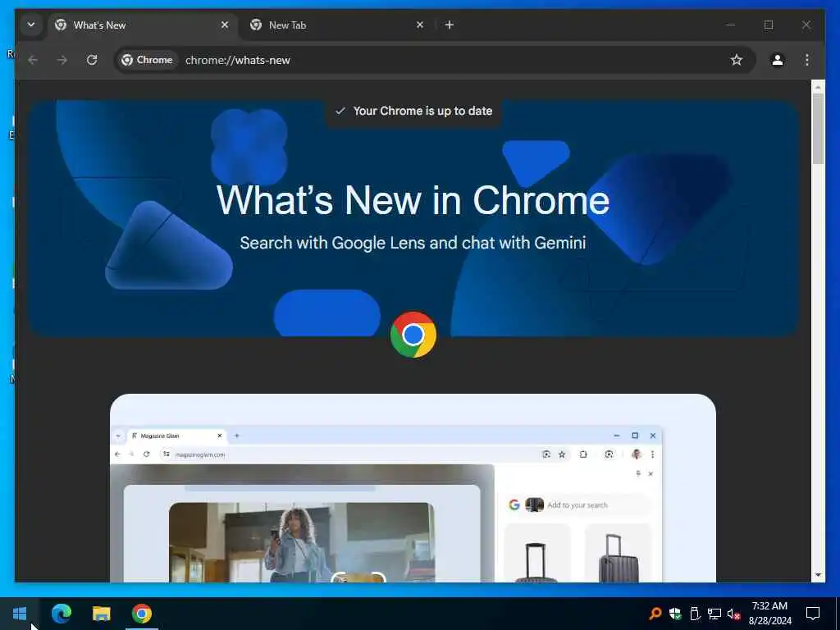This screenshot has width=840, height=630.
Task: Open the Windows Start menu
Action: (20, 614)
